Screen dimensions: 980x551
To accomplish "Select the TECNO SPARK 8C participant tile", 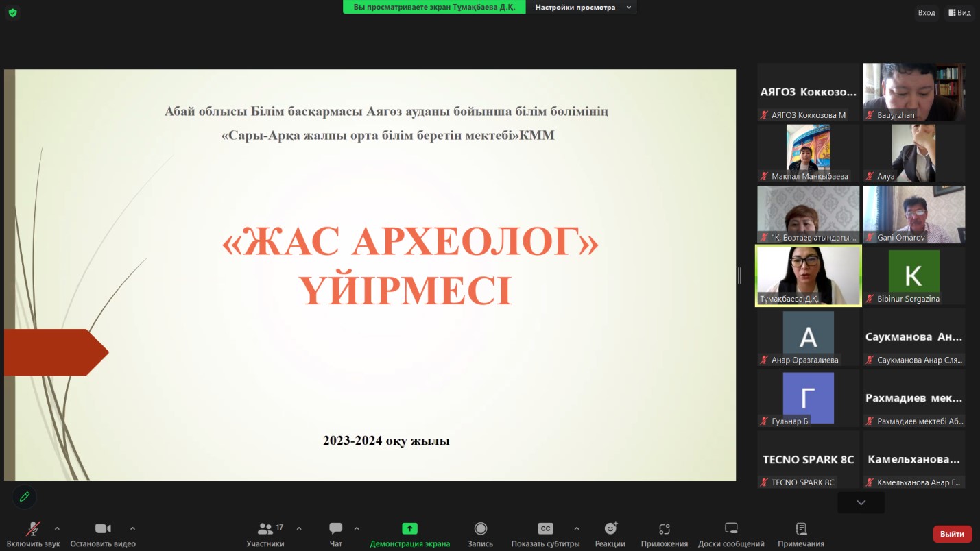I will [x=809, y=459].
